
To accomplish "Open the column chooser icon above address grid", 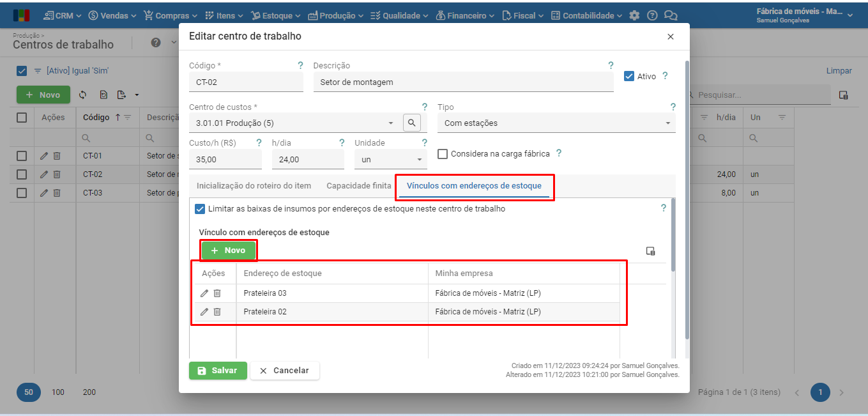I will pyautogui.click(x=650, y=251).
